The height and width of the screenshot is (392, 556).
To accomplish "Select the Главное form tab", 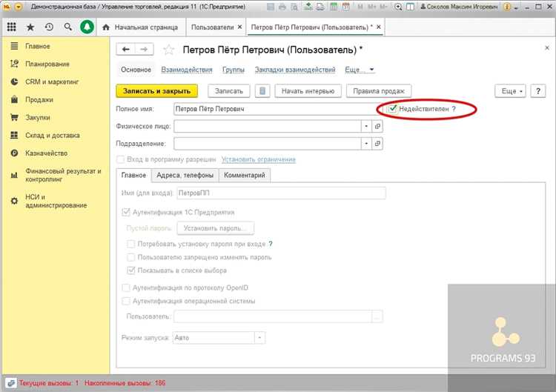I will click(x=133, y=175).
